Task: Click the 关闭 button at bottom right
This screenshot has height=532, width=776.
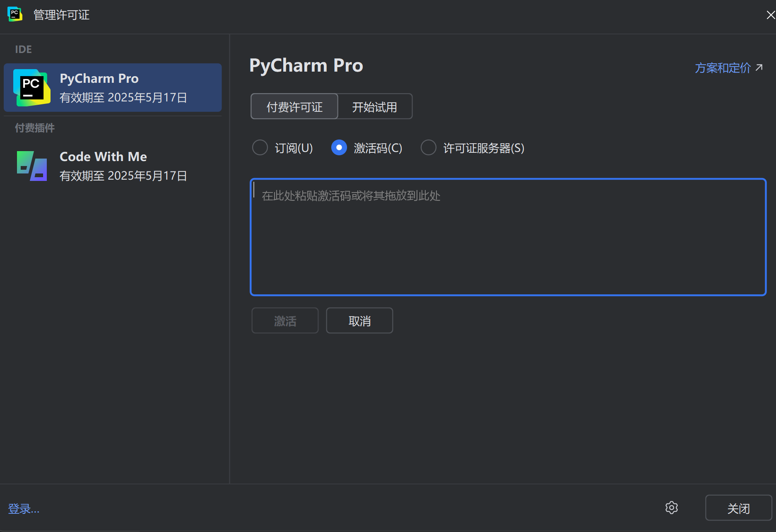Action: (x=738, y=508)
